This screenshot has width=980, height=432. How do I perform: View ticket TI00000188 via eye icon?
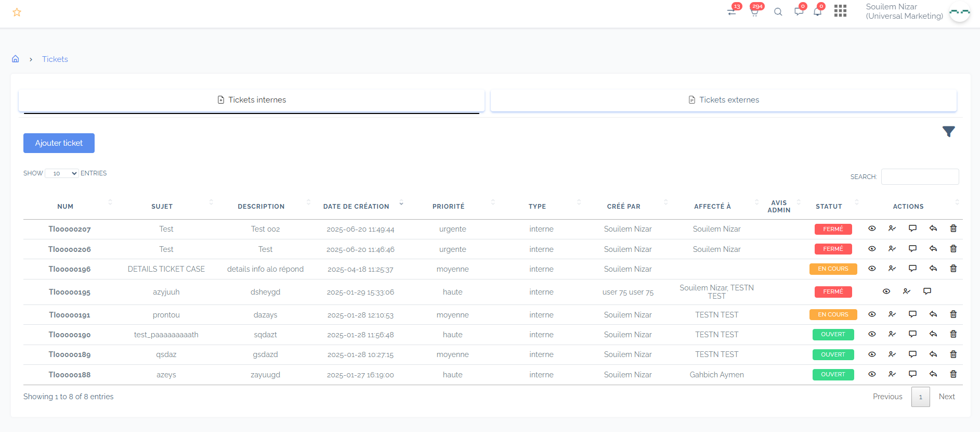[872, 374]
